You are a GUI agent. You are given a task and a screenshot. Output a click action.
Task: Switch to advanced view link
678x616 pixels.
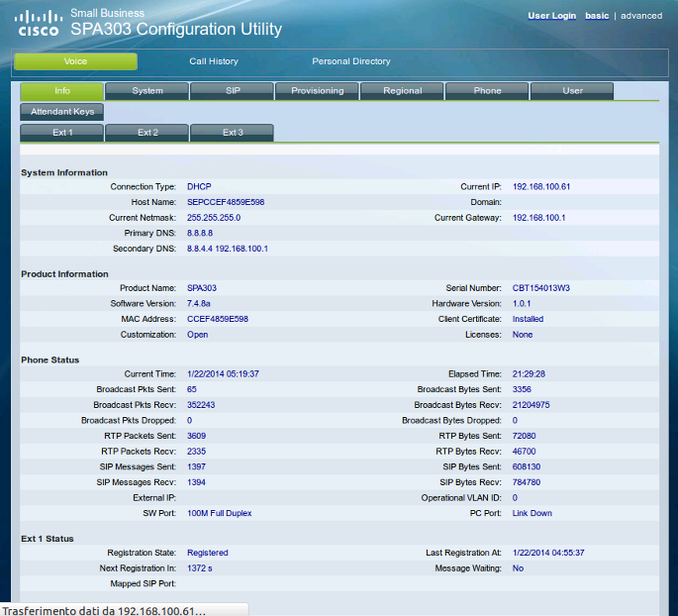[x=641, y=16]
